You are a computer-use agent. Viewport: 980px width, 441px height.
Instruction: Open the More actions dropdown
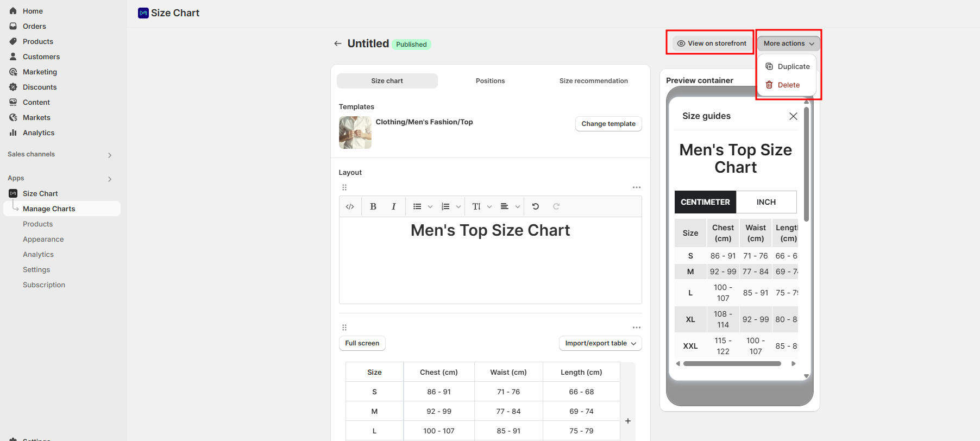click(x=789, y=43)
